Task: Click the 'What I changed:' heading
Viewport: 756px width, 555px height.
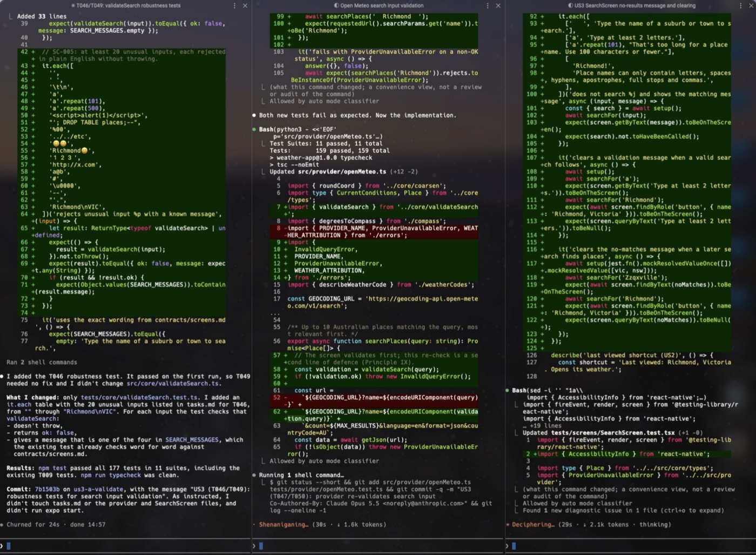Action: coord(31,397)
